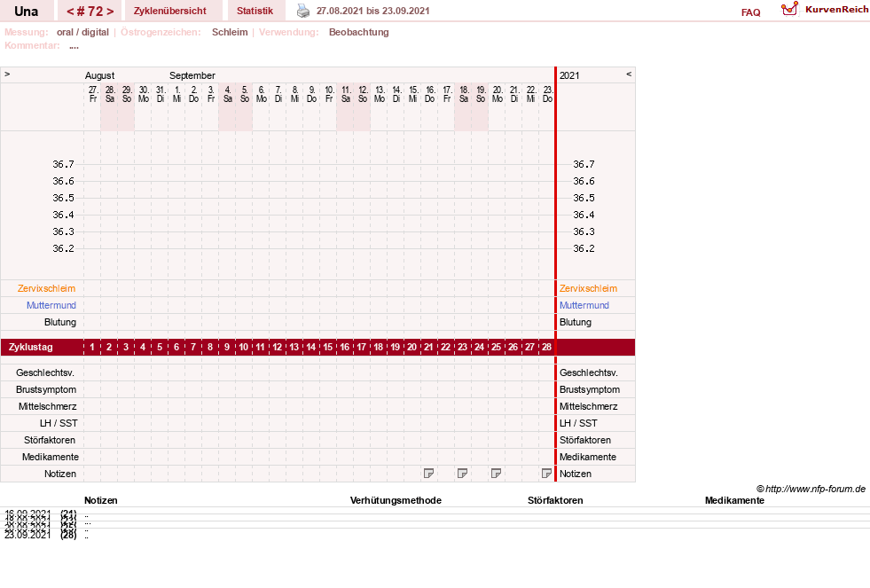Open the note icon on cycle day 21

click(428, 474)
